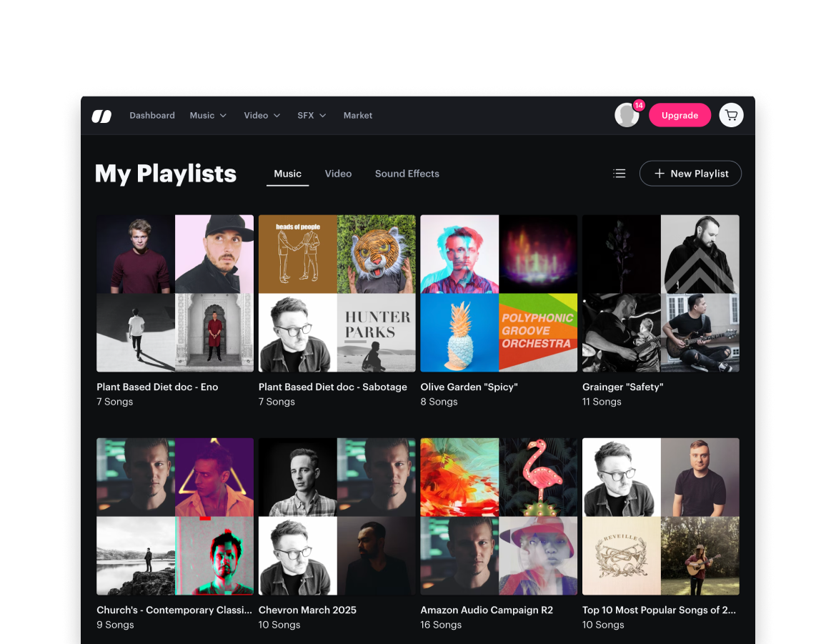Expand the SFX nav dropdown
The image size is (836, 644).
pyautogui.click(x=312, y=115)
